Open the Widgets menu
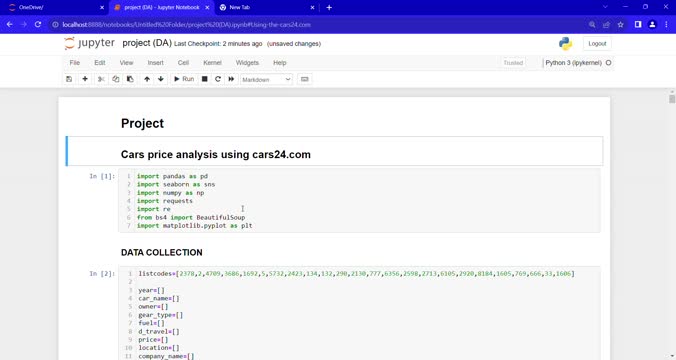The height and width of the screenshot is (360, 676). (247, 63)
